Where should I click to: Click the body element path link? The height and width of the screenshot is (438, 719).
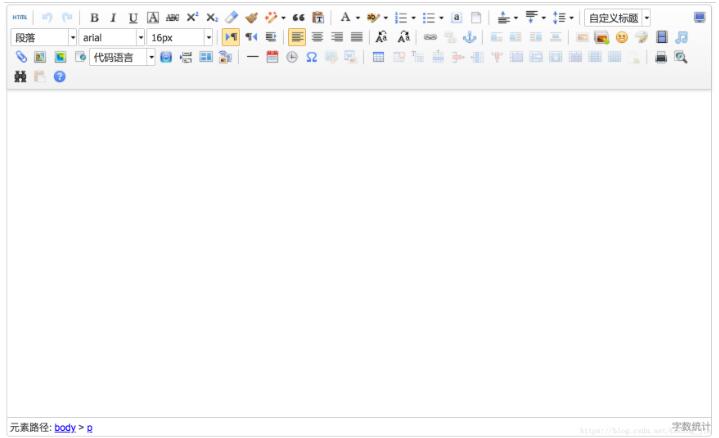65,427
